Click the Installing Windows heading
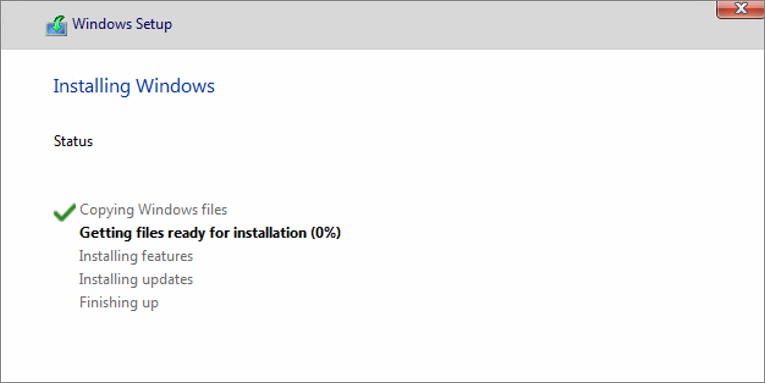The width and height of the screenshot is (765, 383). tap(134, 86)
